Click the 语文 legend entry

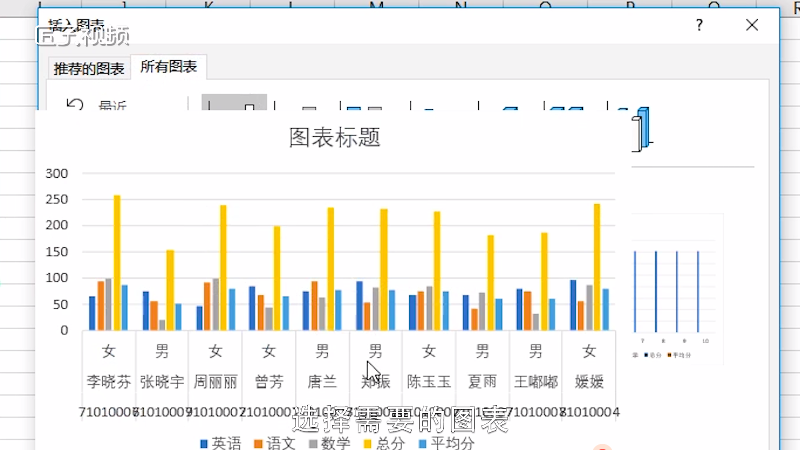click(x=273, y=443)
